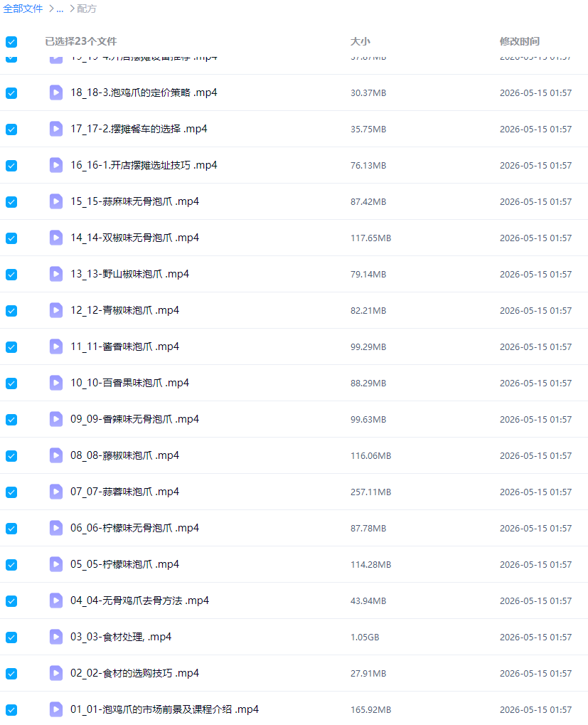588x725 pixels.
Task: Open file 17_17-2.摆摊餐车的选择 .mp4
Action: coord(139,129)
